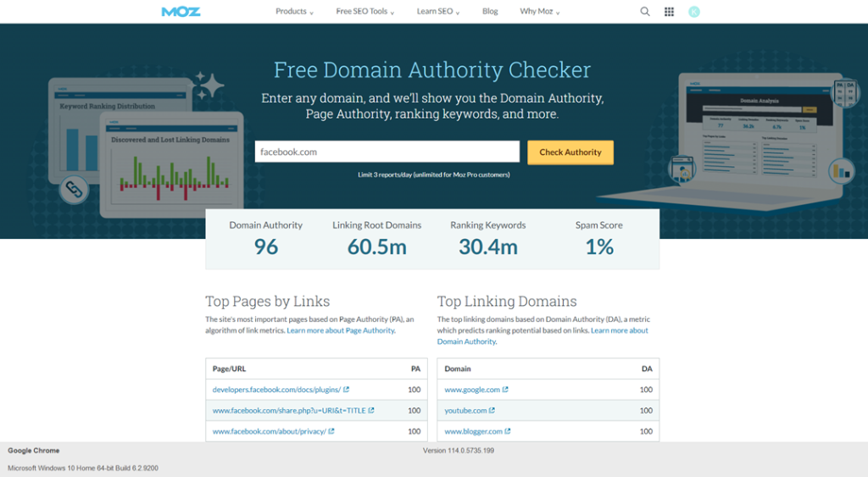The height and width of the screenshot is (477, 868).
Task: Click the Microsoft Windows 10 Home build text
Action: pyautogui.click(x=83, y=469)
